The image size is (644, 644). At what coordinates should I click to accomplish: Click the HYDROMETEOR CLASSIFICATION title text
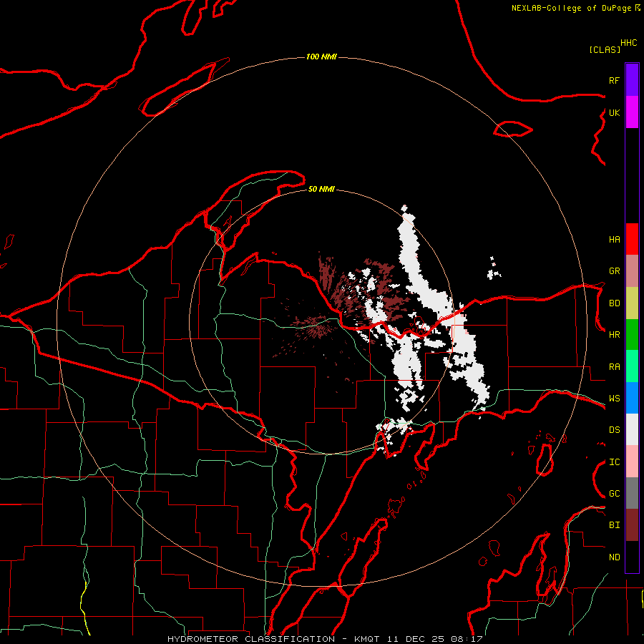[251, 639]
